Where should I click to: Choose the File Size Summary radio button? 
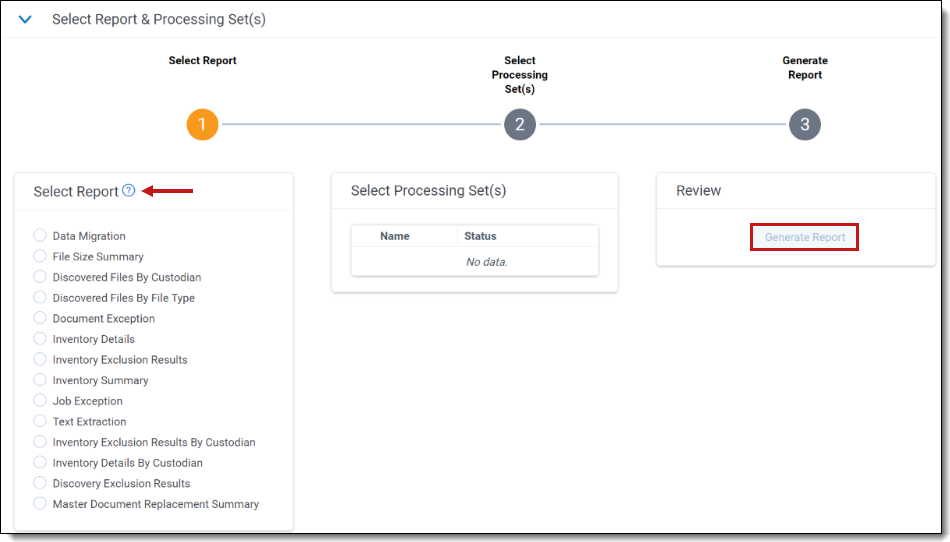click(x=40, y=257)
